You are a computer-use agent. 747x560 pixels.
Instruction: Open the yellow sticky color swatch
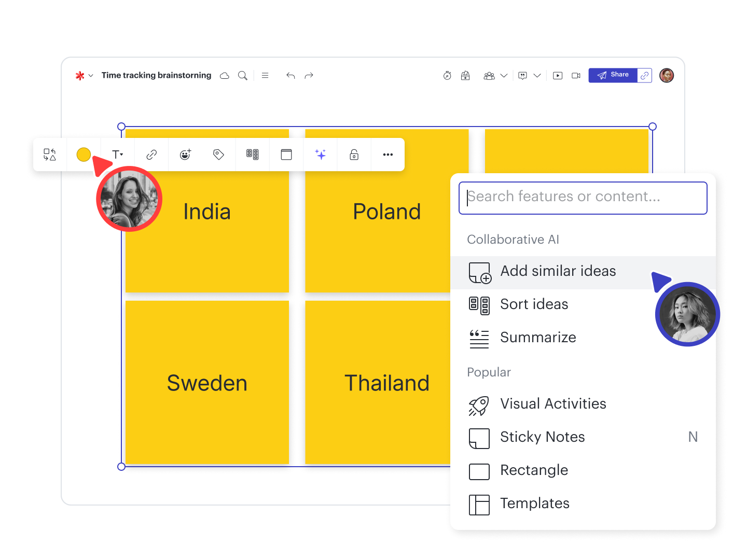pos(84,155)
